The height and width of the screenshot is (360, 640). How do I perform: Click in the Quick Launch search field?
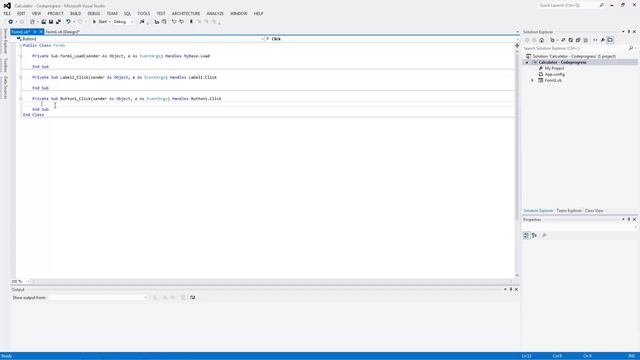point(567,5)
